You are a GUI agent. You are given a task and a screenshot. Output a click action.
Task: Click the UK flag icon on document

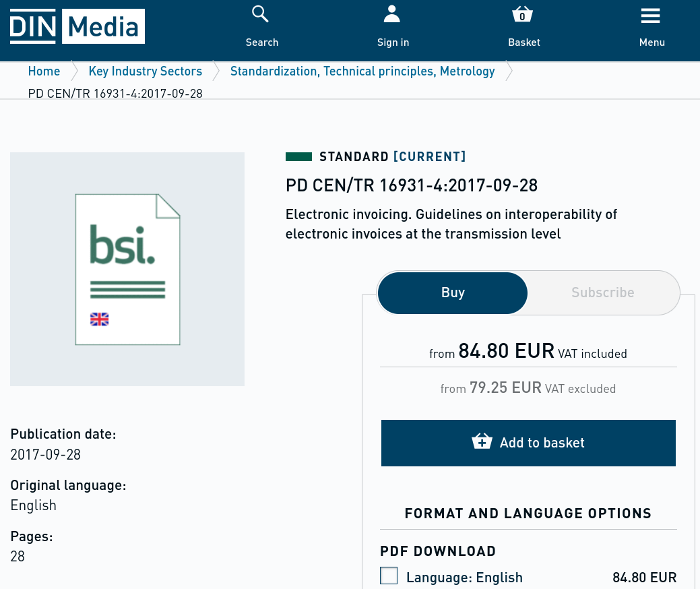[100, 319]
